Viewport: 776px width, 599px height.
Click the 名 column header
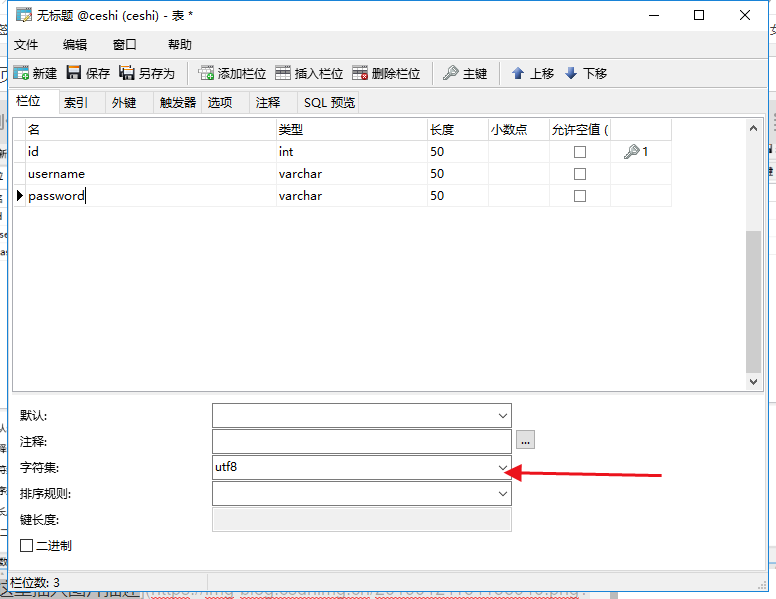pos(151,130)
